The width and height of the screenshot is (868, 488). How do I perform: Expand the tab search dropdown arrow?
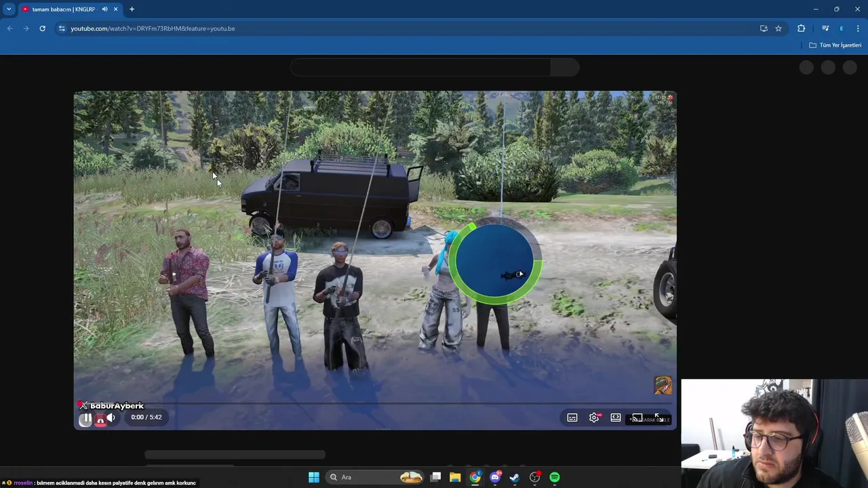(x=9, y=9)
